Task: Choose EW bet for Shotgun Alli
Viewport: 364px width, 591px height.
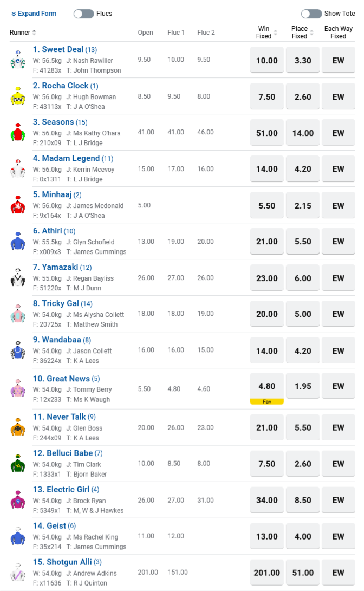Action: [x=339, y=573]
